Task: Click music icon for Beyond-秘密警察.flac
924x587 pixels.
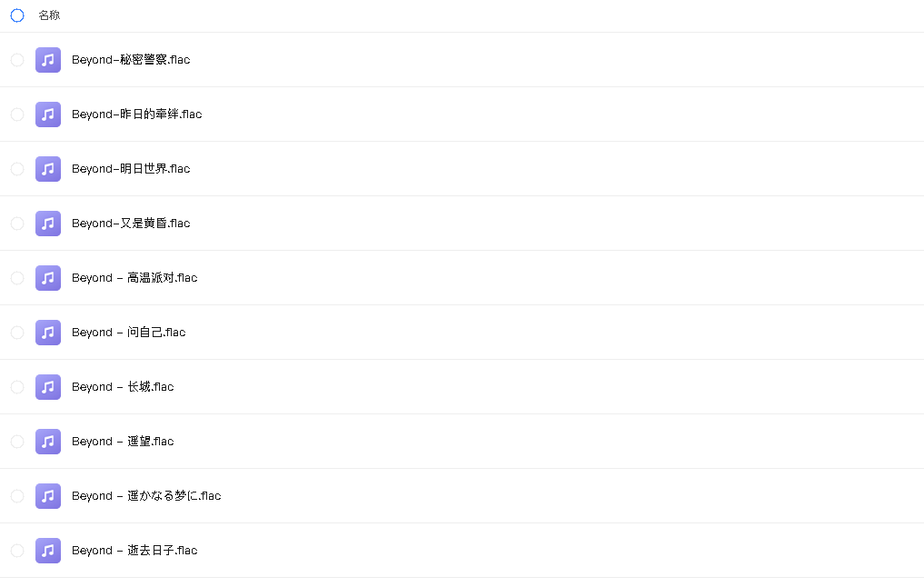Action: point(48,60)
